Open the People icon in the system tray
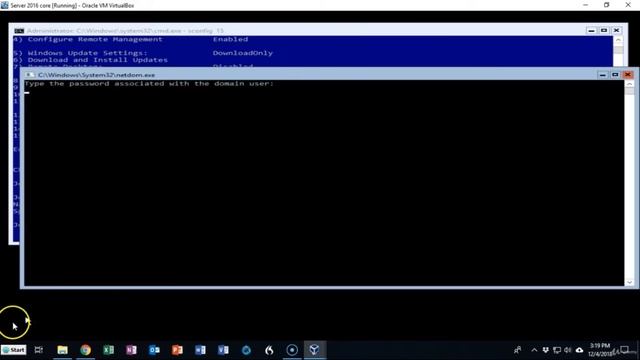The height and width of the screenshot is (360, 640). [518, 350]
